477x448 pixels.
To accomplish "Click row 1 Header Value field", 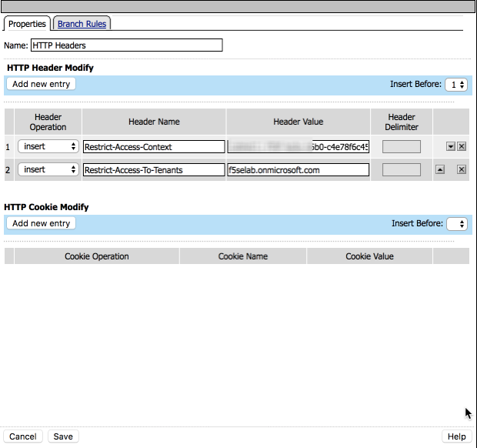I will [298, 146].
